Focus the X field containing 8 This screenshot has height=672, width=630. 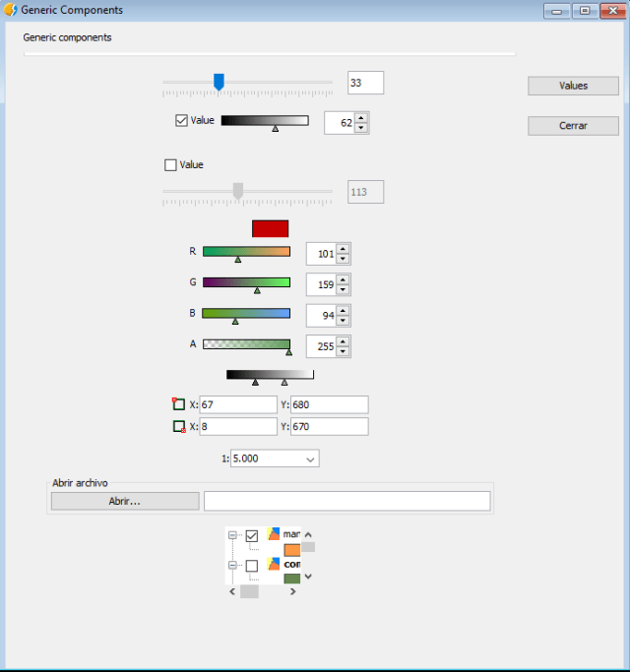(238, 426)
